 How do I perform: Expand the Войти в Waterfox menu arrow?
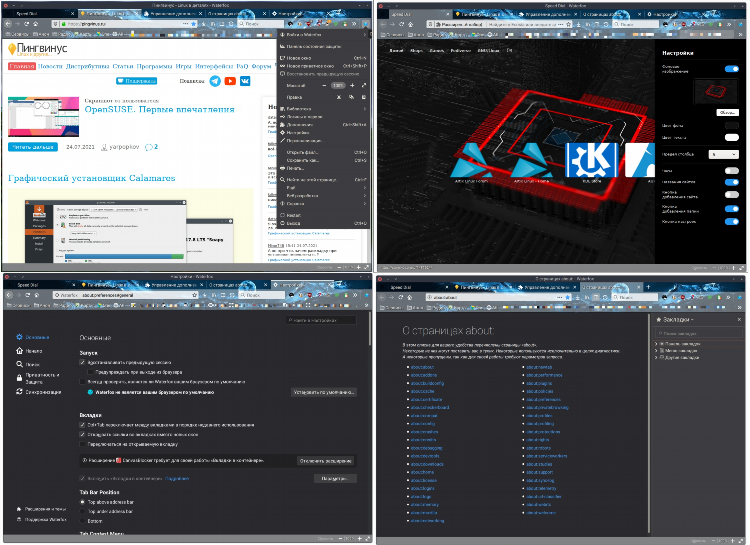click(x=364, y=34)
